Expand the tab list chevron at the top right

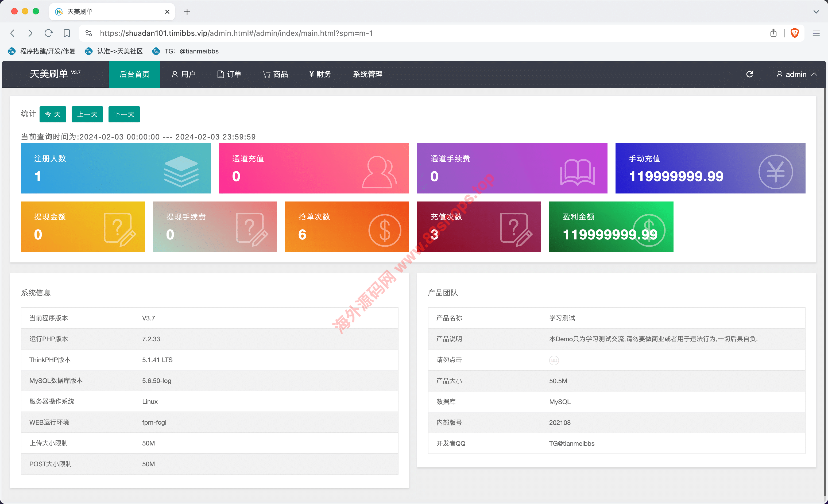(x=816, y=12)
